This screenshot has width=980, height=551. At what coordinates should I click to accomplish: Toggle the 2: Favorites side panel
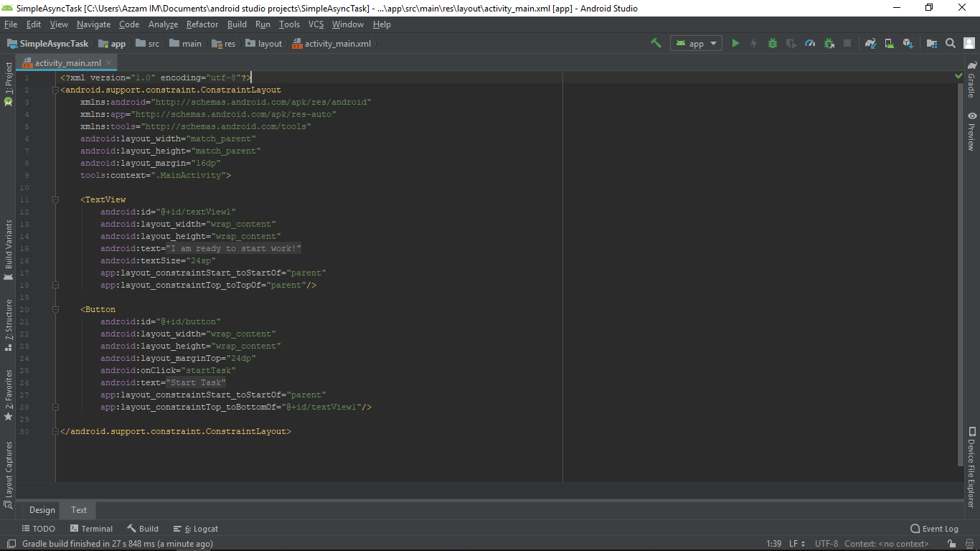(x=8, y=395)
